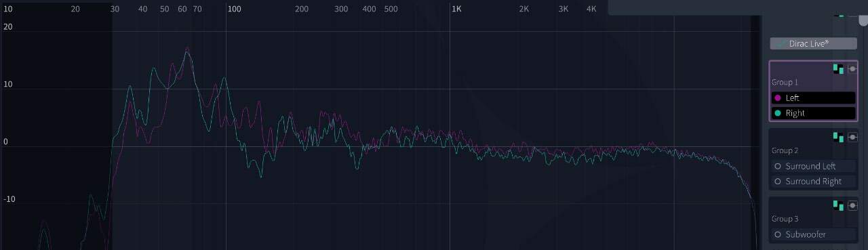
Task: Click the teal Right channel color dot
Action: point(778,113)
